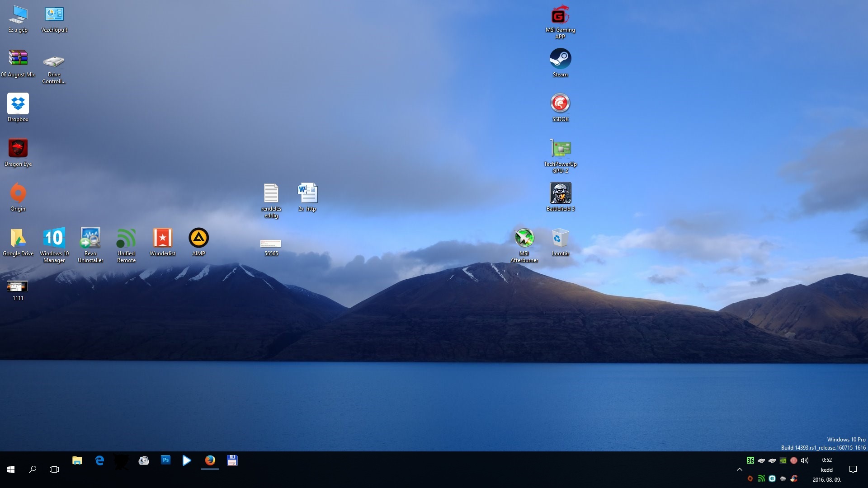Open the Ez a gép desktop icon
This screenshot has width=868, height=488.
pyautogui.click(x=18, y=19)
